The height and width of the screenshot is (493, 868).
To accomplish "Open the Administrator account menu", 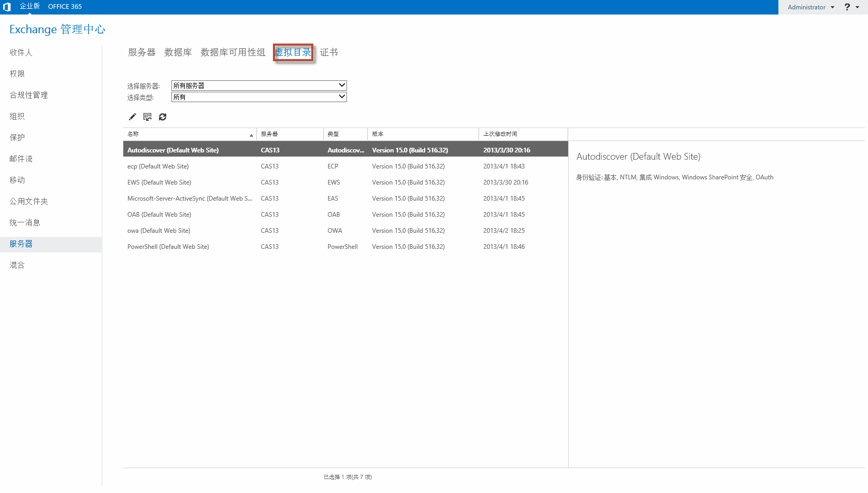I will tap(811, 7).
